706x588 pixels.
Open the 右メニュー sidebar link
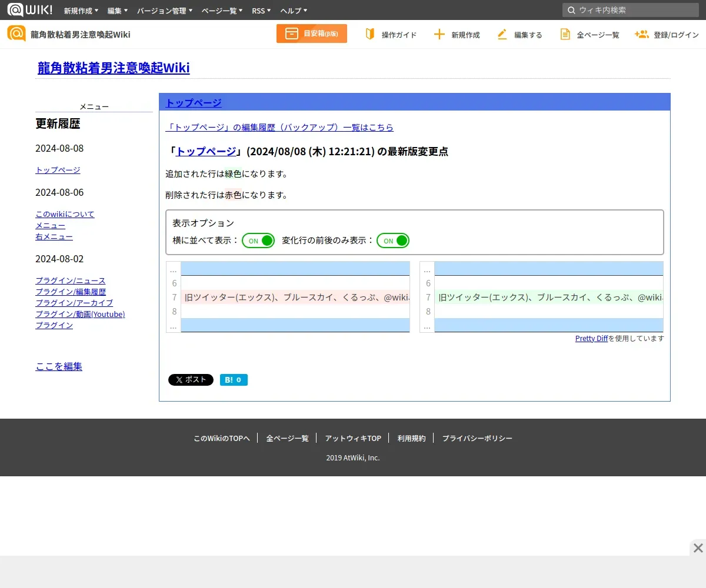54,236
